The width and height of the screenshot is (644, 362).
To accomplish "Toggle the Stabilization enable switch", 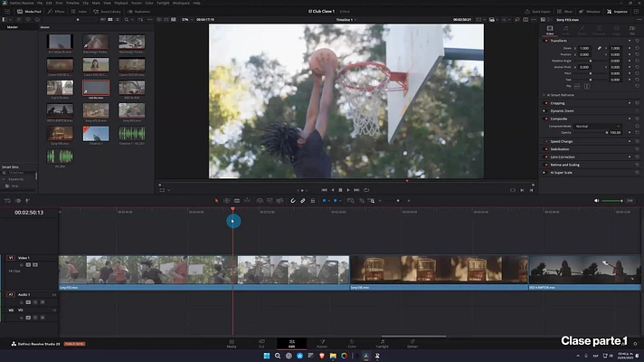I will click(545, 149).
